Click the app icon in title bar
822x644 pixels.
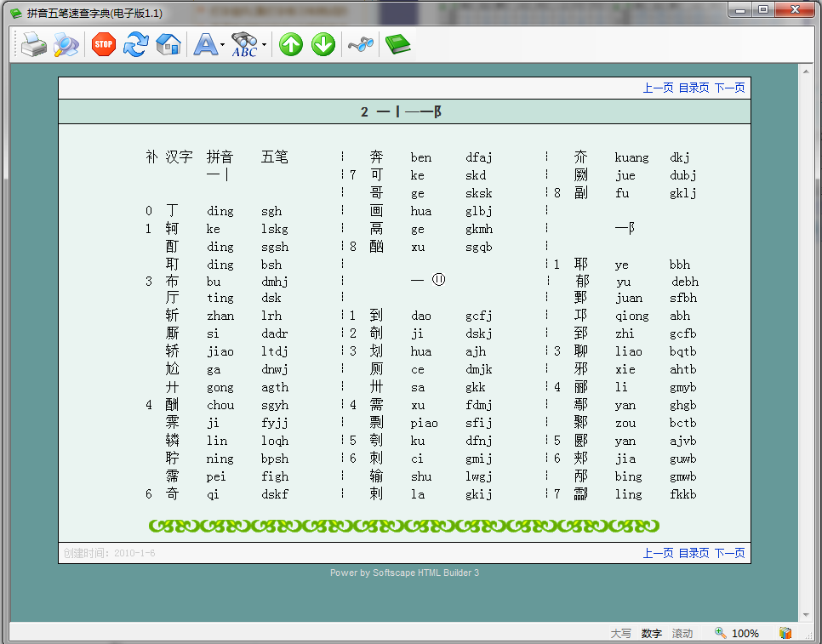16,13
